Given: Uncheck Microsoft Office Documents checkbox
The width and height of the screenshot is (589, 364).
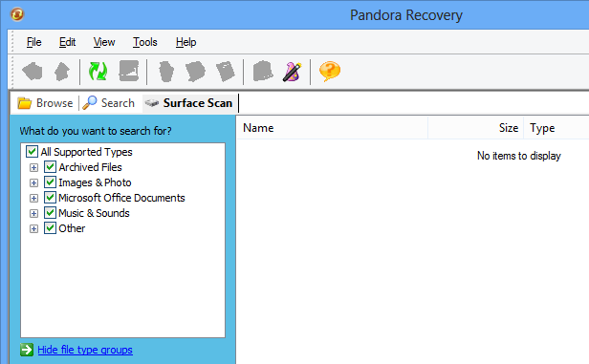Looking at the screenshot, I should pyautogui.click(x=50, y=198).
